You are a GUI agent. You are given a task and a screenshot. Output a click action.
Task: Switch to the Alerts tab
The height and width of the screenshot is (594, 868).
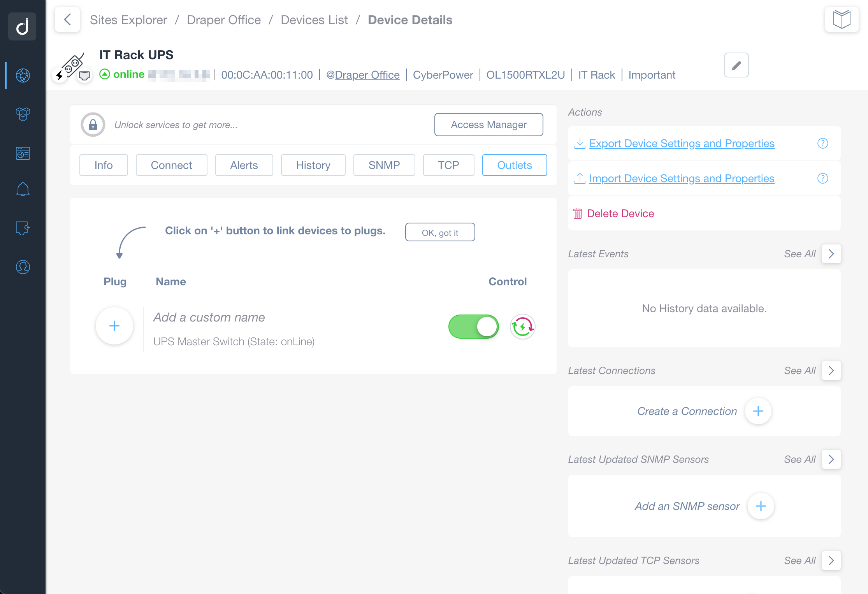244,165
